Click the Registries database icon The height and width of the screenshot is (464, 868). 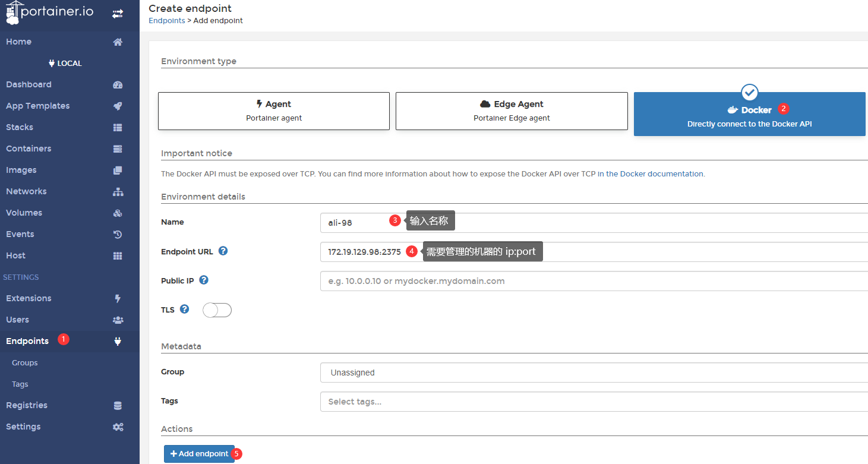coord(118,405)
